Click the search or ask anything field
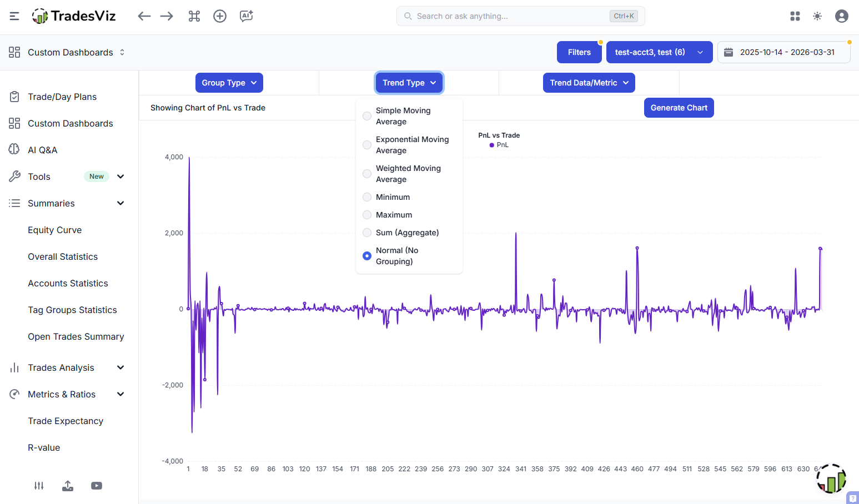The height and width of the screenshot is (504, 859). (x=511, y=16)
